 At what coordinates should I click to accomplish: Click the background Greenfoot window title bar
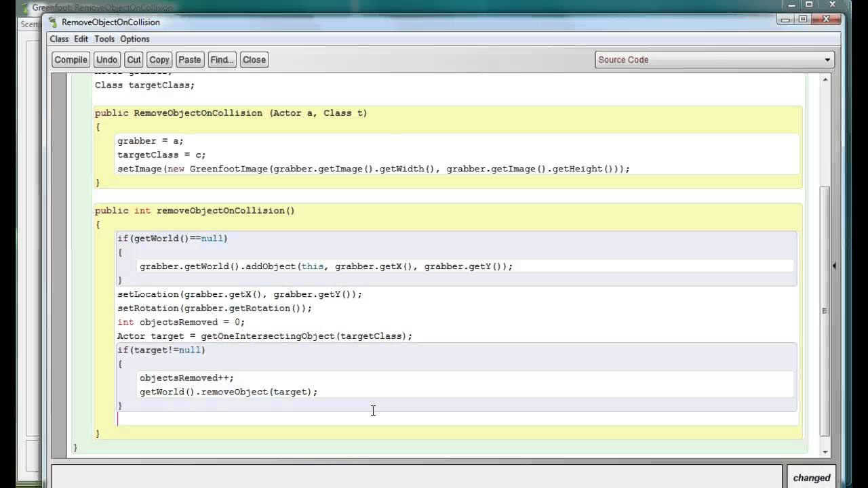click(434, 7)
